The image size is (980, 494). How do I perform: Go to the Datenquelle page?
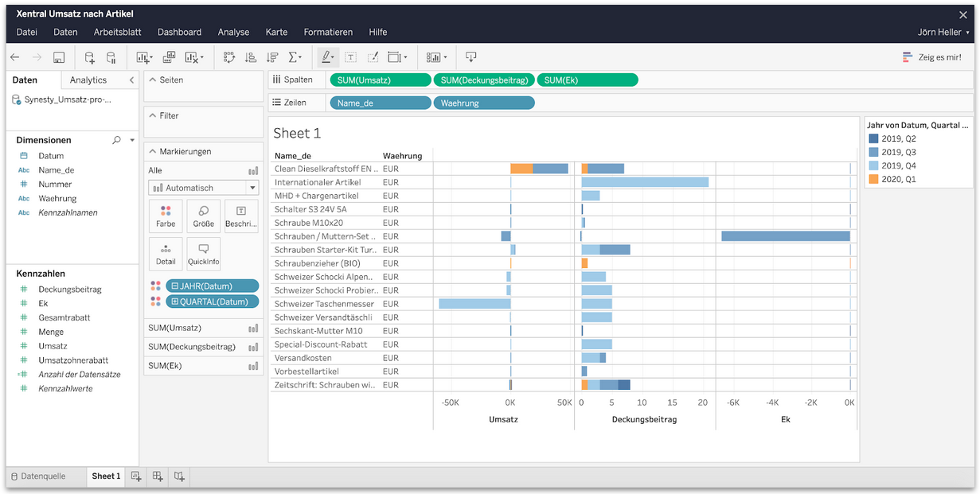click(38, 476)
